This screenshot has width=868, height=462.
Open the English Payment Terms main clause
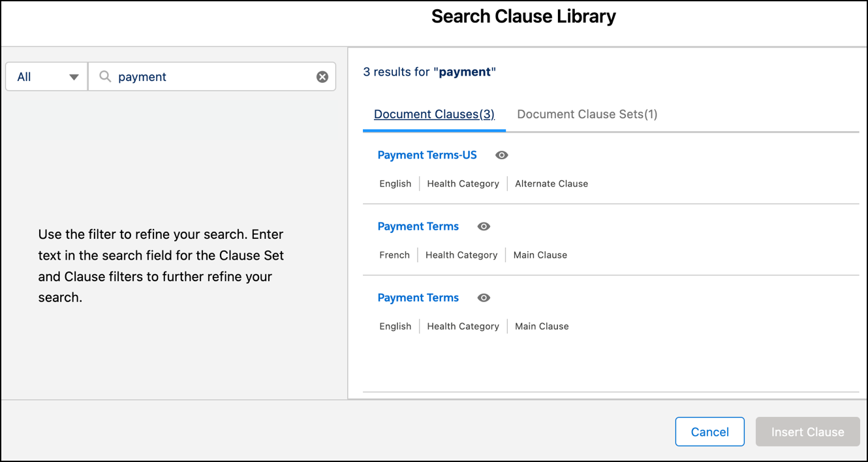pos(418,298)
